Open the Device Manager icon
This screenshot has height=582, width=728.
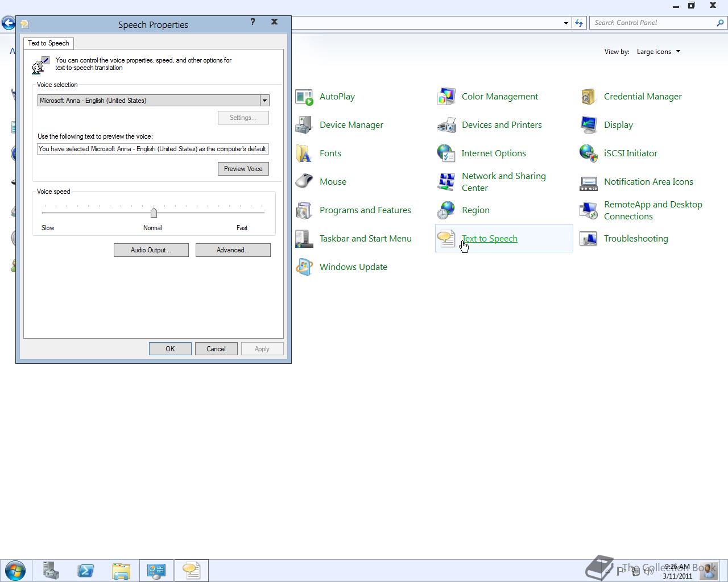point(304,125)
